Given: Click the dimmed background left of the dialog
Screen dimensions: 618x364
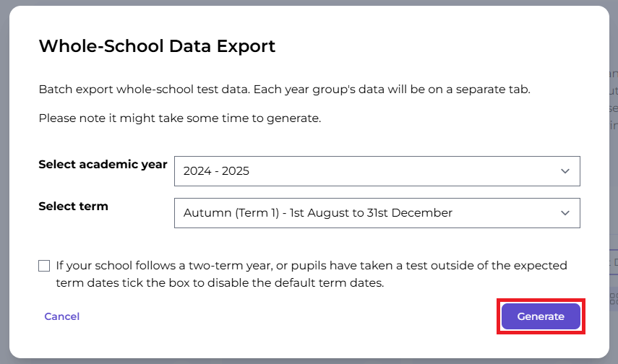Looking at the screenshot, I should pos(4,181).
